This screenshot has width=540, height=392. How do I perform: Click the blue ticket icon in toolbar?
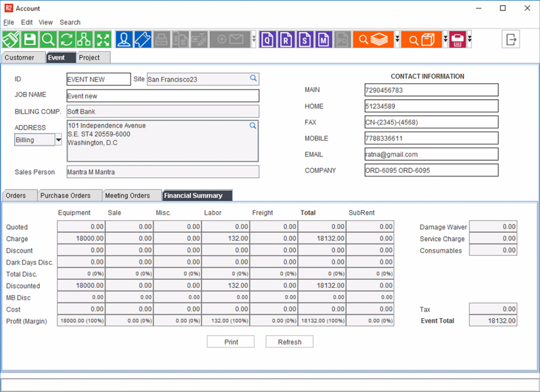point(143,39)
